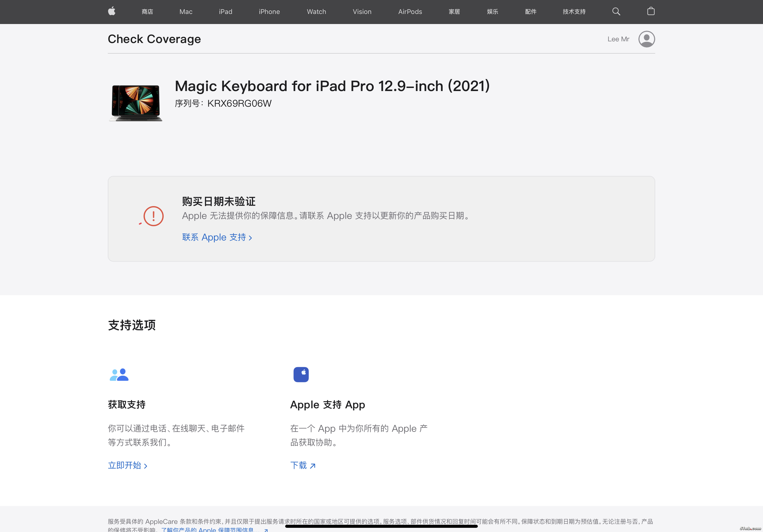Viewport: 763px width, 532px height.
Task: Click the two-people Get Support icon
Action: [119, 374]
